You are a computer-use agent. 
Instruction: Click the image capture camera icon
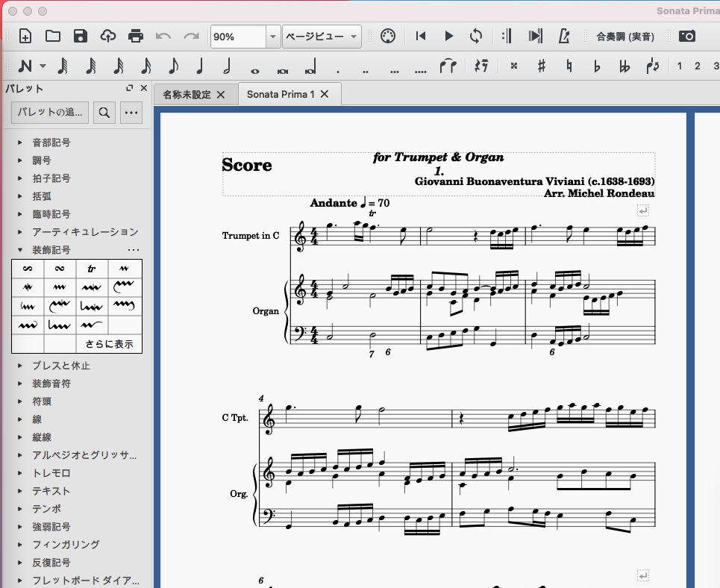[686, 36]
